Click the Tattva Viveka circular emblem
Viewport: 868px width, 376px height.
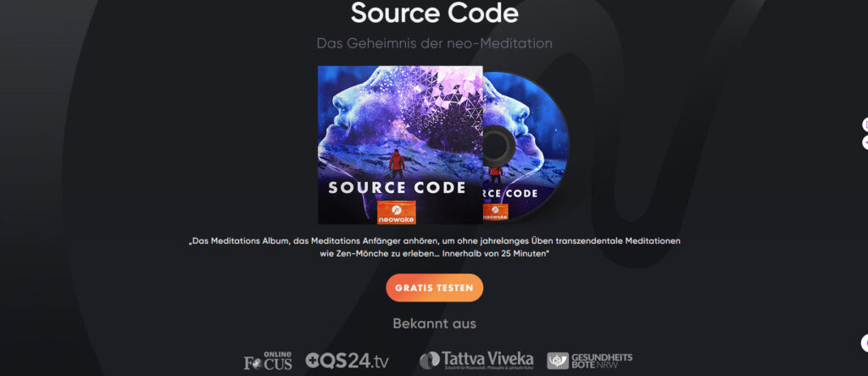click(x=430, y=361)
